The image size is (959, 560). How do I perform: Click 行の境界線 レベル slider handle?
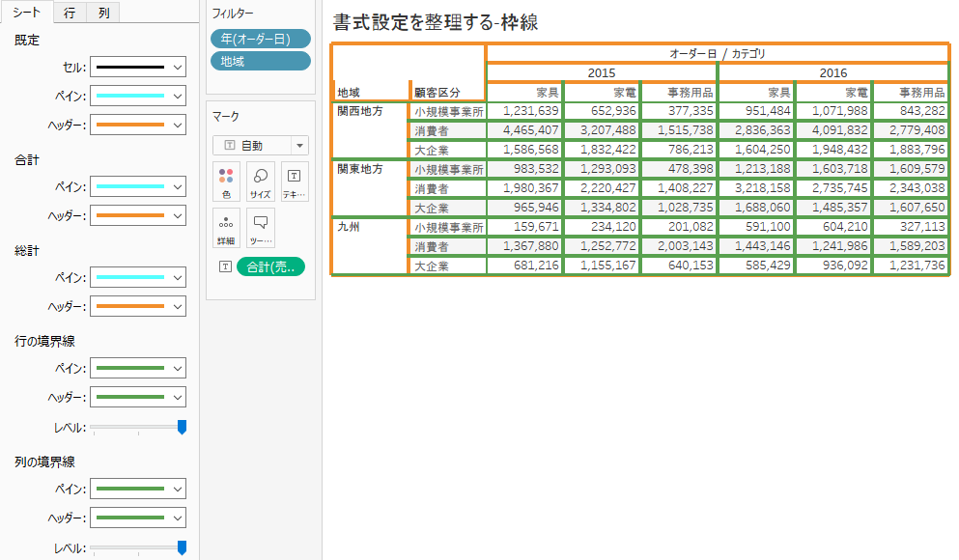click(x=182, y=427)
